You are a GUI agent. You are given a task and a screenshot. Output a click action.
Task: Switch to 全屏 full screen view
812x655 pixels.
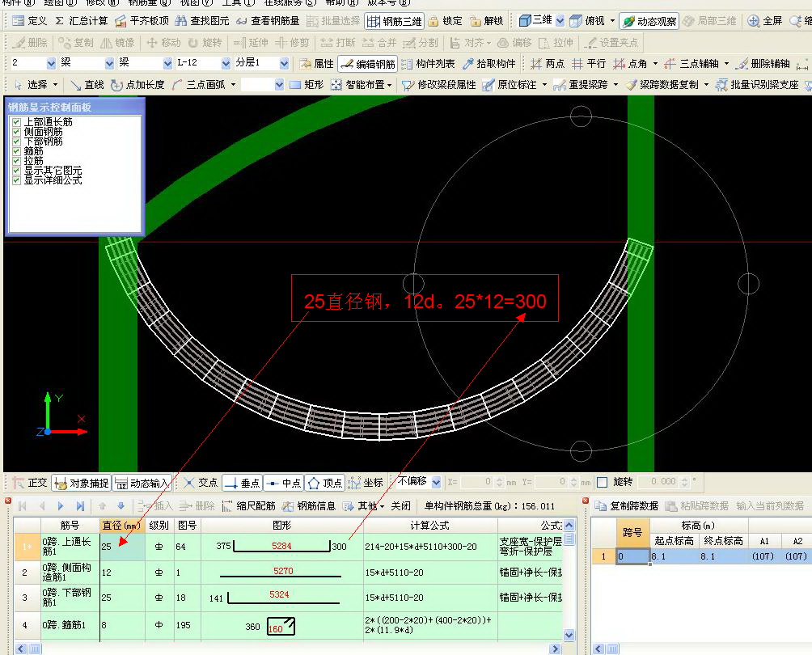765,21
